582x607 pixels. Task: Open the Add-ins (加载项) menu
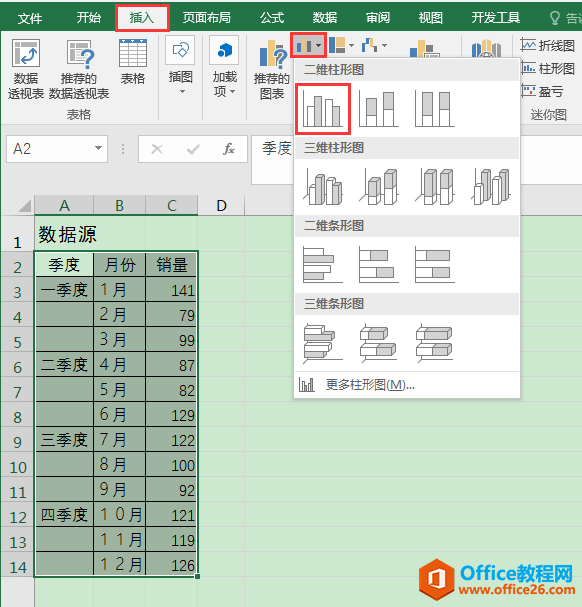click(225, 66)
